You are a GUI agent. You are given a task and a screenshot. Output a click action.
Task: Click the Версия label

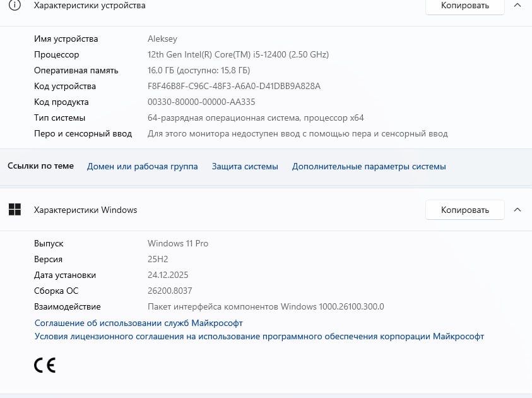point(48,259)
